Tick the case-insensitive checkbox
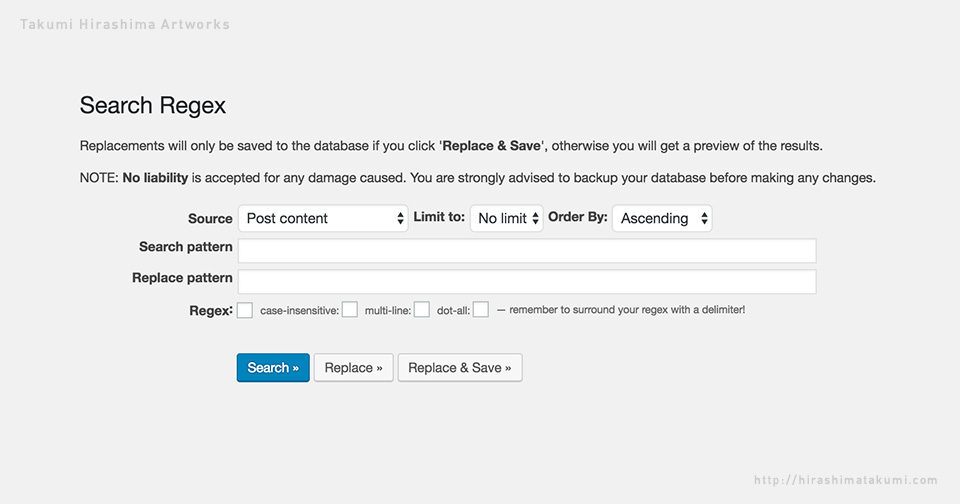960x504 pixels. click(350, 310)
